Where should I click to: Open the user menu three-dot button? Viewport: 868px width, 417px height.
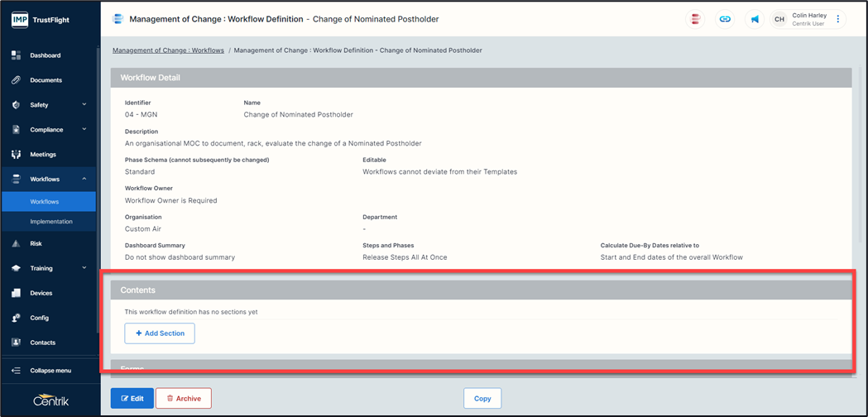pos(837,19)
